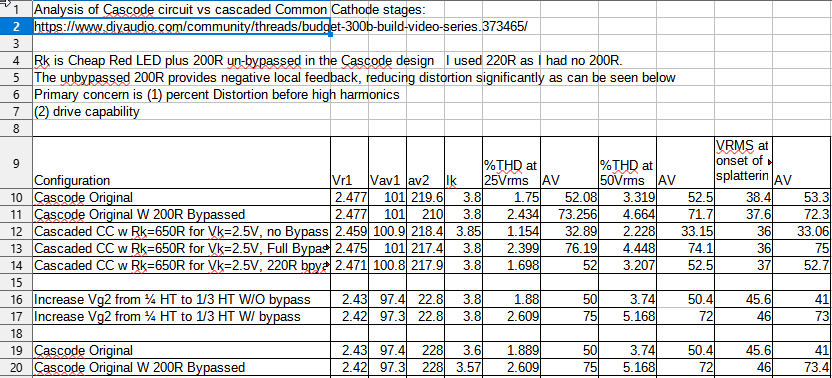Select the 2.459 Vr1 cell
This screenshot has width=832, height=378.
pos(349,231)
